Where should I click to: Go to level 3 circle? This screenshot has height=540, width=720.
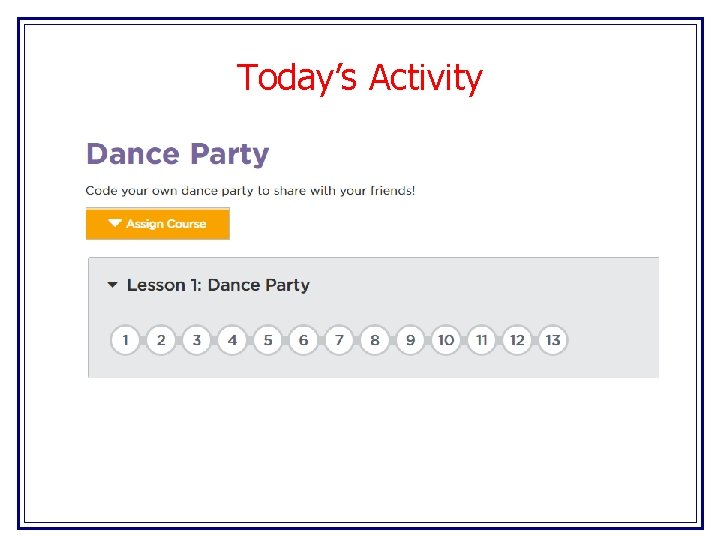coord(197,340)
